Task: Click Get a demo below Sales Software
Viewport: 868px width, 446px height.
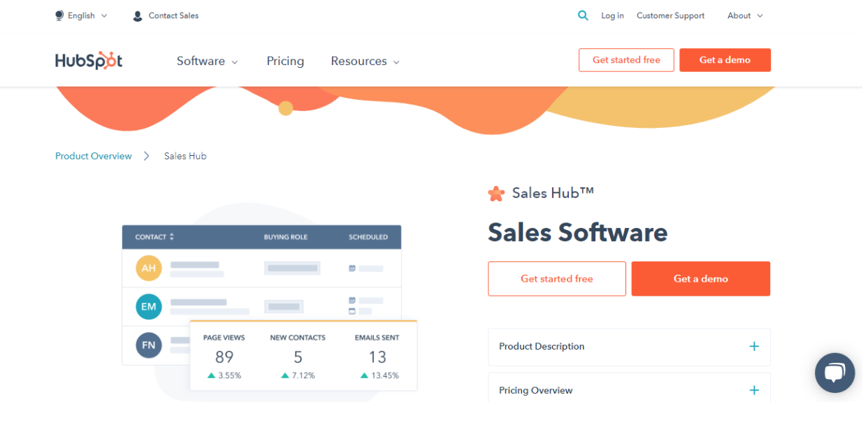Action: (x=701, y=279)
